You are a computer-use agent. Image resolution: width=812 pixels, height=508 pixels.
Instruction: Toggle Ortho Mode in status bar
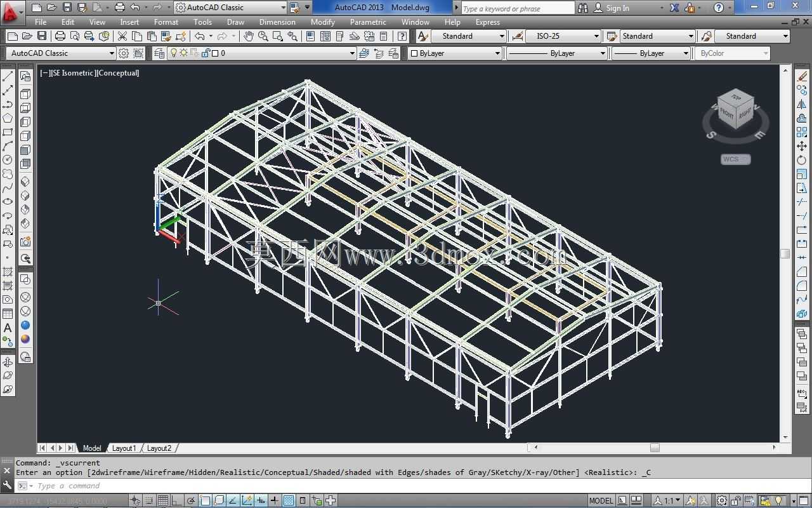[x=177, y=500]
